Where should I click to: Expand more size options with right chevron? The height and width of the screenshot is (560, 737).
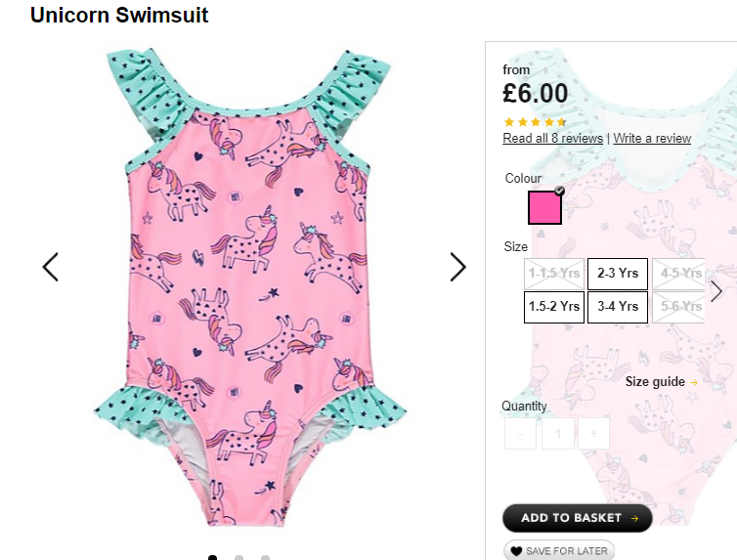pyautogui.click(x=716, y=291)
